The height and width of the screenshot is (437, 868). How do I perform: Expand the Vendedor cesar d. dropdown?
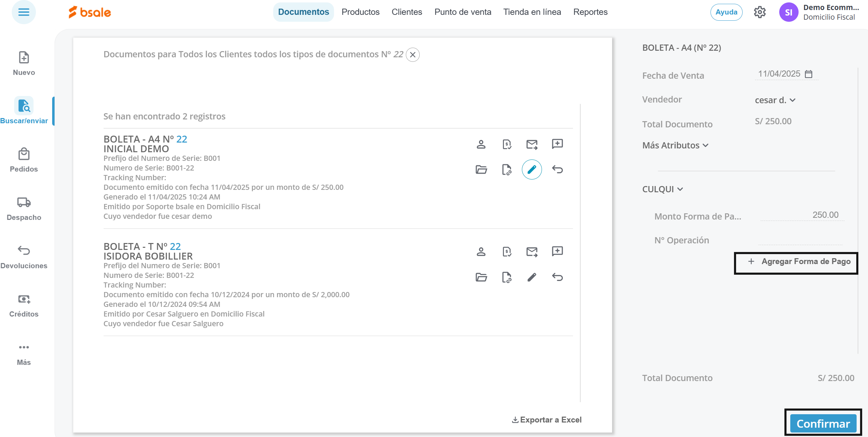775,100
